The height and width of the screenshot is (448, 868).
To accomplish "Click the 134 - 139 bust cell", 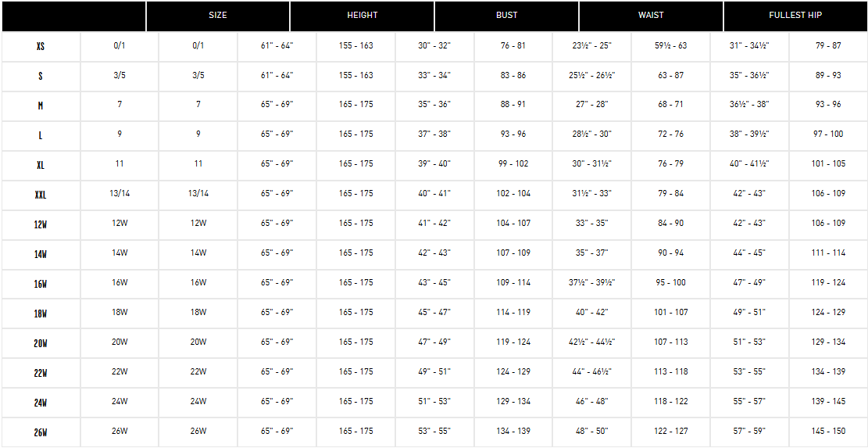I will coord(513,432).
